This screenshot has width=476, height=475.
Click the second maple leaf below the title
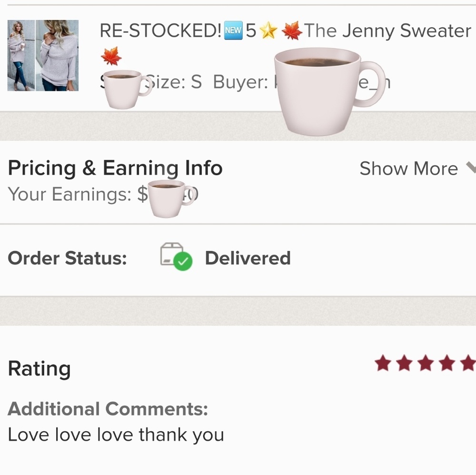coord(110,56)
